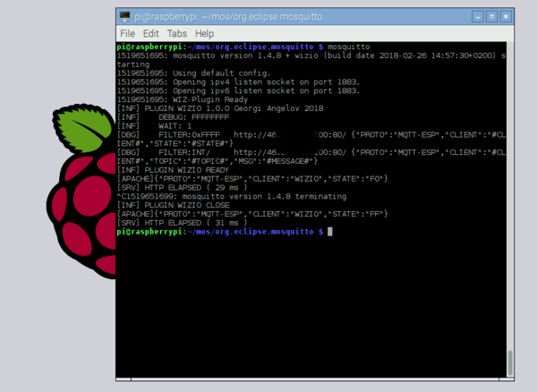
Task: Click the "PLUGIN WIZIO CLOSE" line
Action: 174,206
